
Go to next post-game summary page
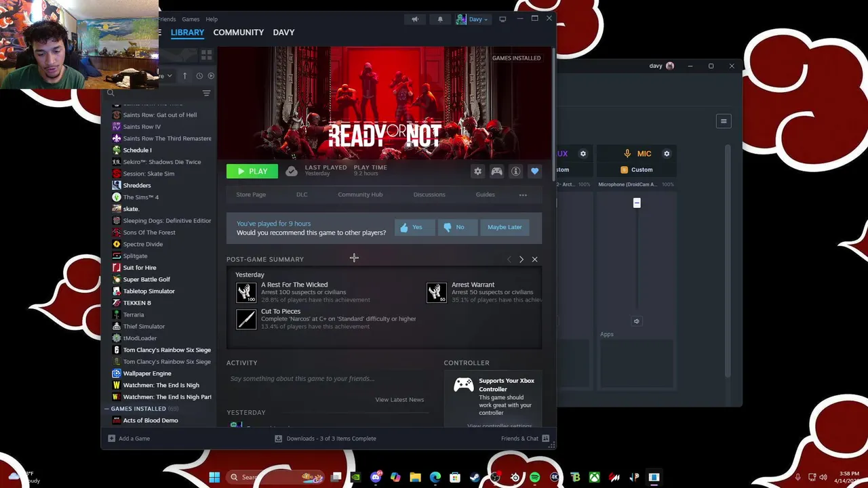click(x=521, y=259)
